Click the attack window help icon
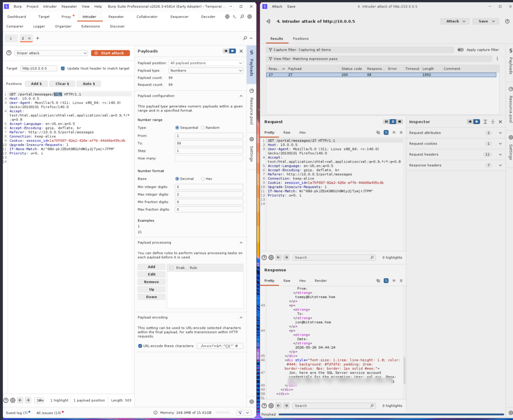This screenshot has width=513, height=420. click(507, 21)
